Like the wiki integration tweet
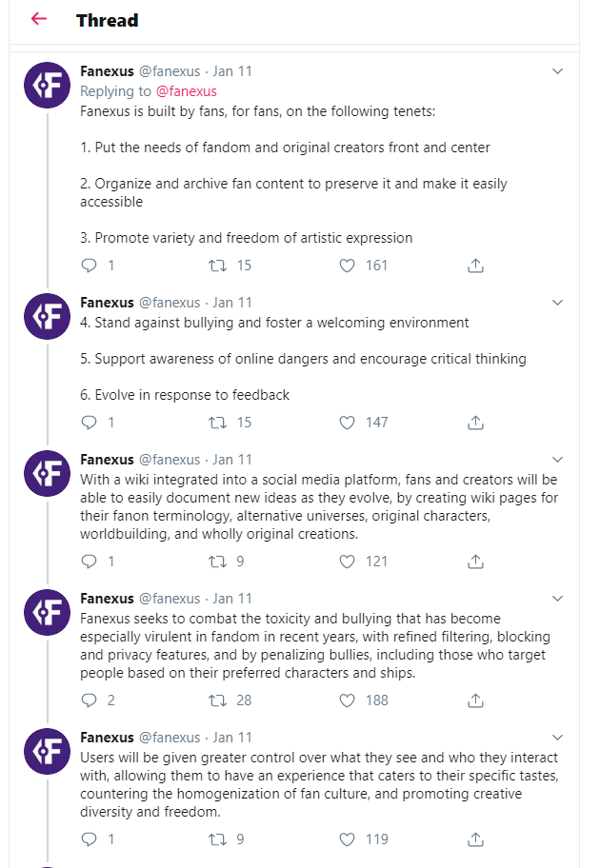This screenshot has width=600, height=868. click(347, 562)
